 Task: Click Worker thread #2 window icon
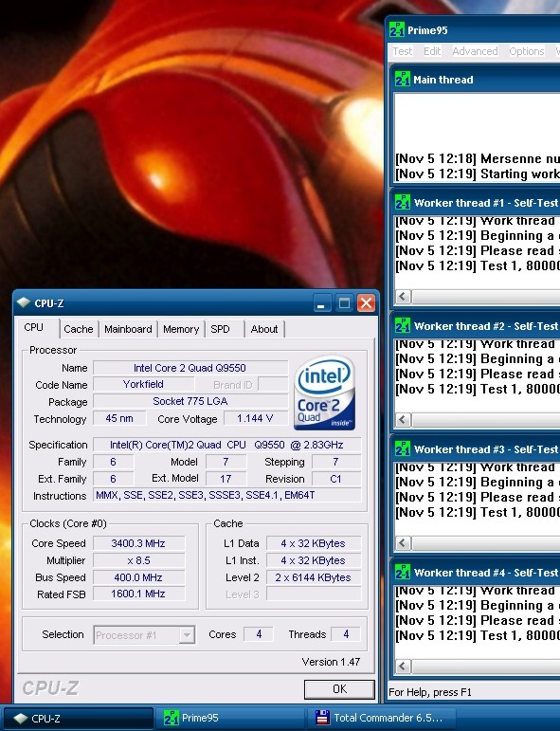pos(403,325)
